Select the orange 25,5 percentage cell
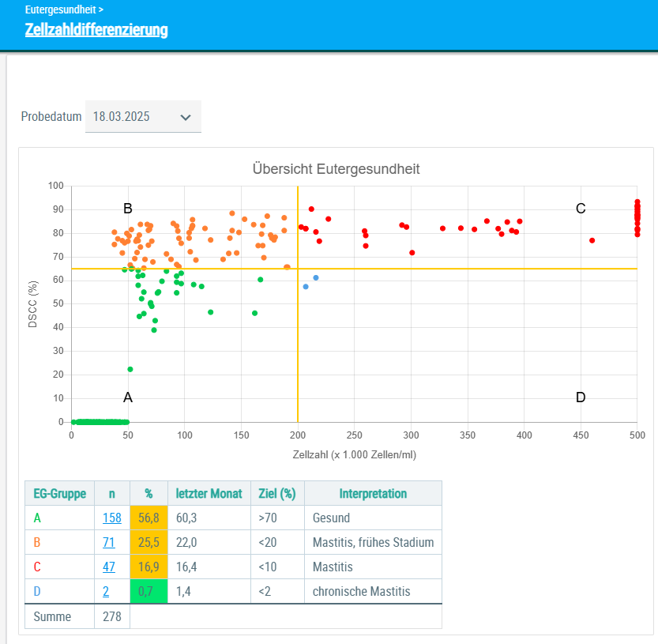The image size is (658, 644). (149, 543)
